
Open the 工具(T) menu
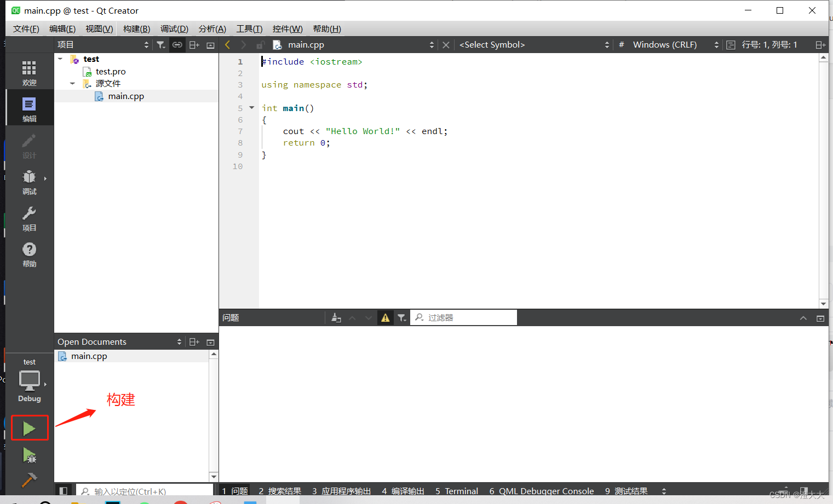249,29
